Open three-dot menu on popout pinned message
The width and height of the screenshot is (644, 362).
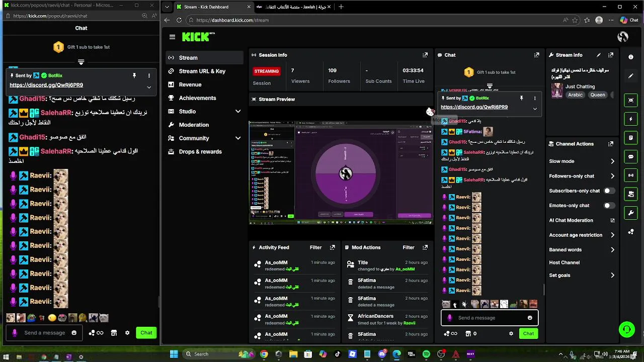[x=149, y=75]
